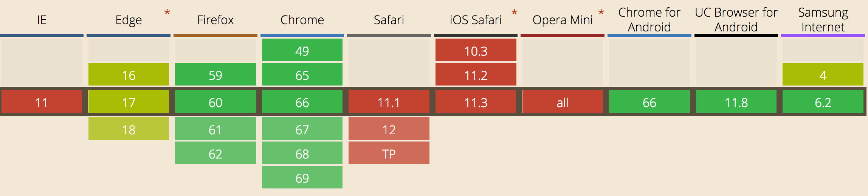Image resolution: width=868 pixels, height=196 pixels.
Task: Click the Opera Mini all cell
Action: tap(563, 101)
